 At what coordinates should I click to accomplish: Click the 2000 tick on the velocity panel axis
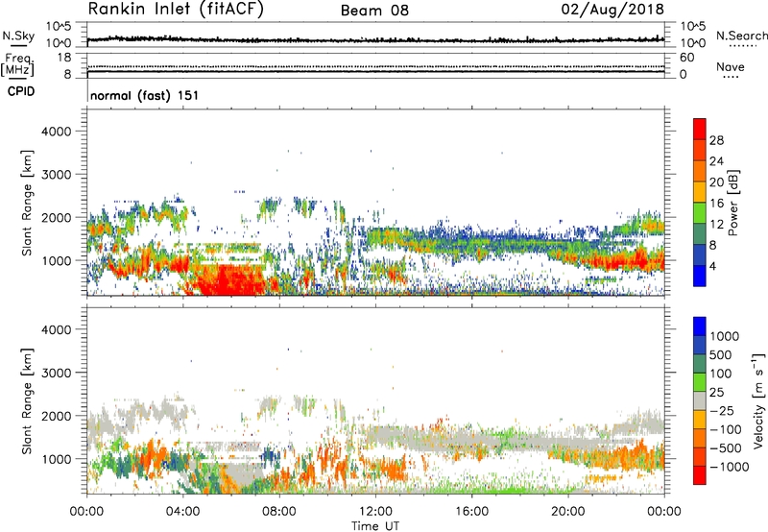coord(57,416)
